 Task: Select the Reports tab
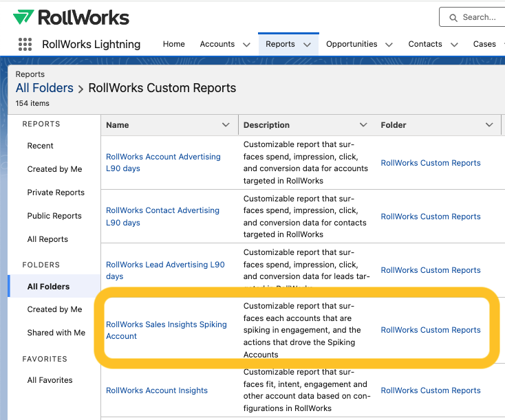pos(280,44)
